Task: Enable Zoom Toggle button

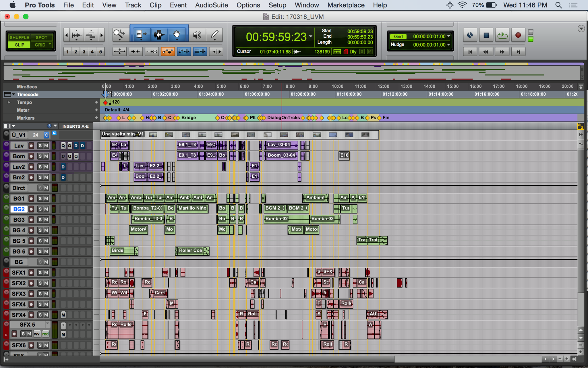Action: coord(119,51)
